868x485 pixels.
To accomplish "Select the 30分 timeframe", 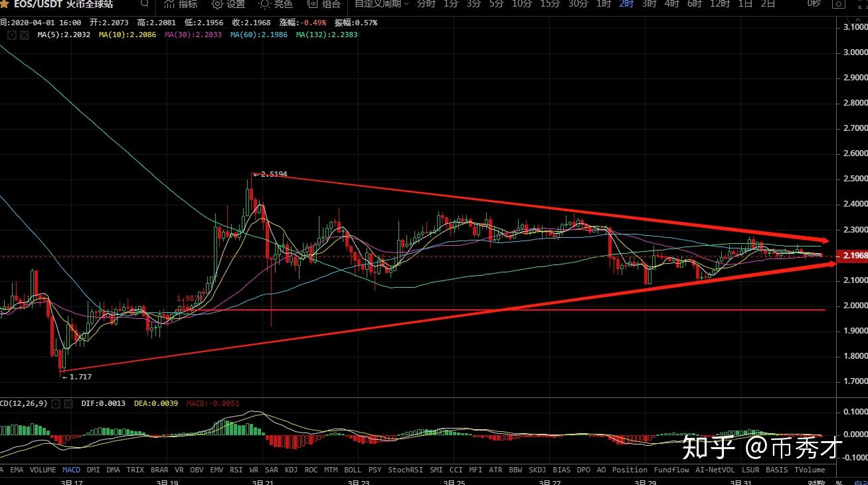I will pos(578,3).
